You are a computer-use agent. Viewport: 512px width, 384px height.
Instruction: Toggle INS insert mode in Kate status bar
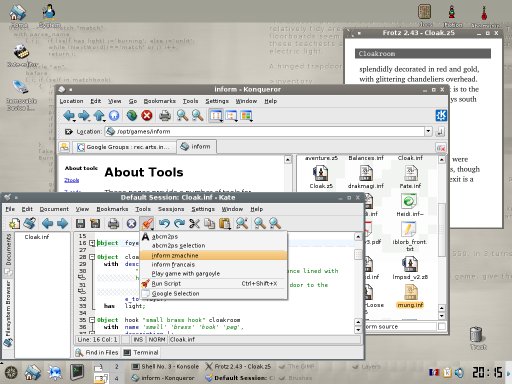point(138,340)
